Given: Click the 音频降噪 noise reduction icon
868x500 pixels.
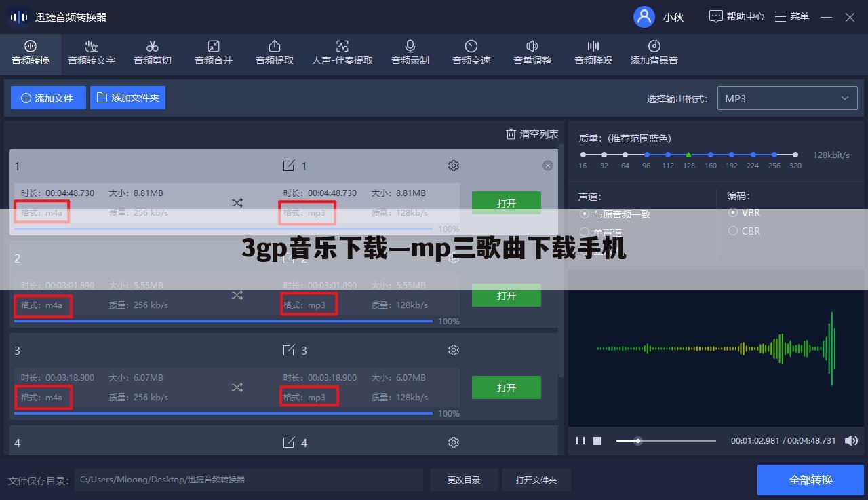Looking at the screenshot, I should coord(593,46).
